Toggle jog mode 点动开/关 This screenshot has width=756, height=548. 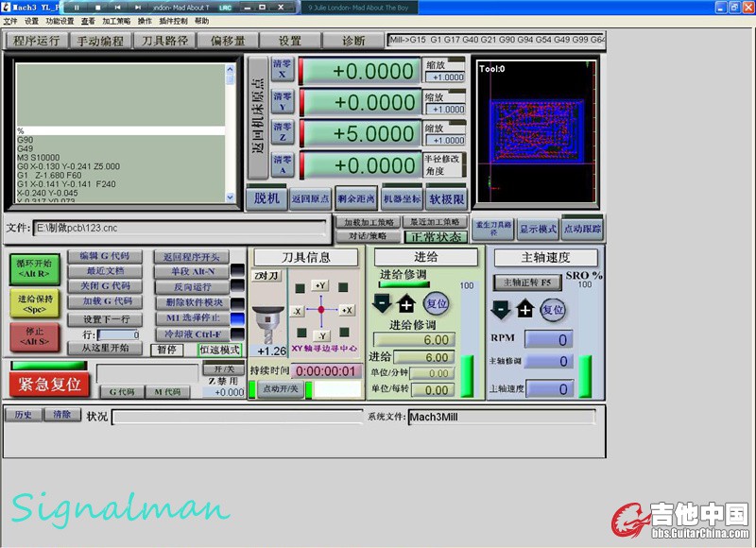tap(280, 388)
